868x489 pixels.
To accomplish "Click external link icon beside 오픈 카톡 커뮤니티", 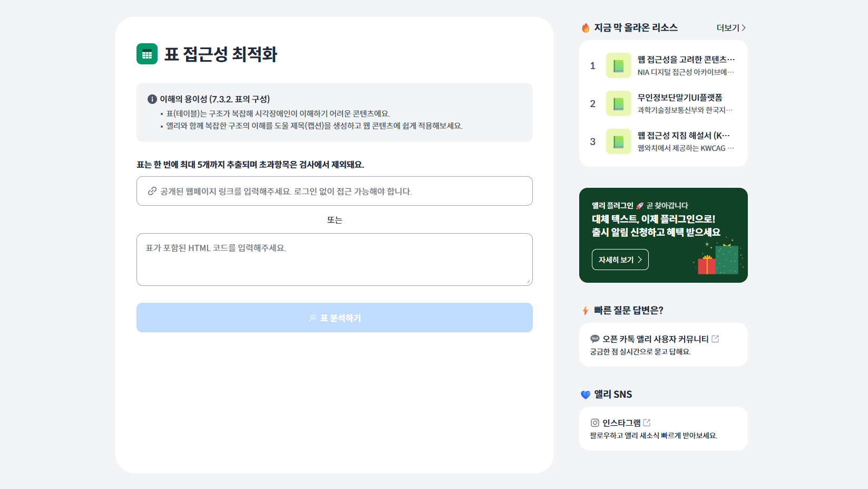I will tap(715, 339).
